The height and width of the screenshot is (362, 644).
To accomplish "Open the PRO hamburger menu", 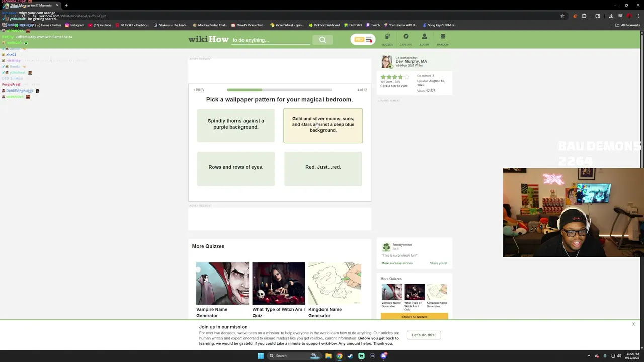I will point(363,40).
